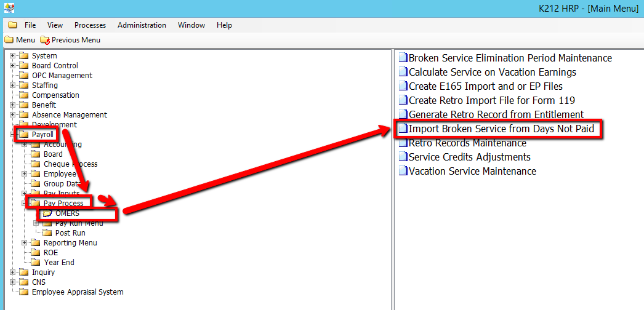The width and height of the screenshot is (644, 310).
Task: Open the Processes menu
Action: pyautogui.click(x=90, y=25)
